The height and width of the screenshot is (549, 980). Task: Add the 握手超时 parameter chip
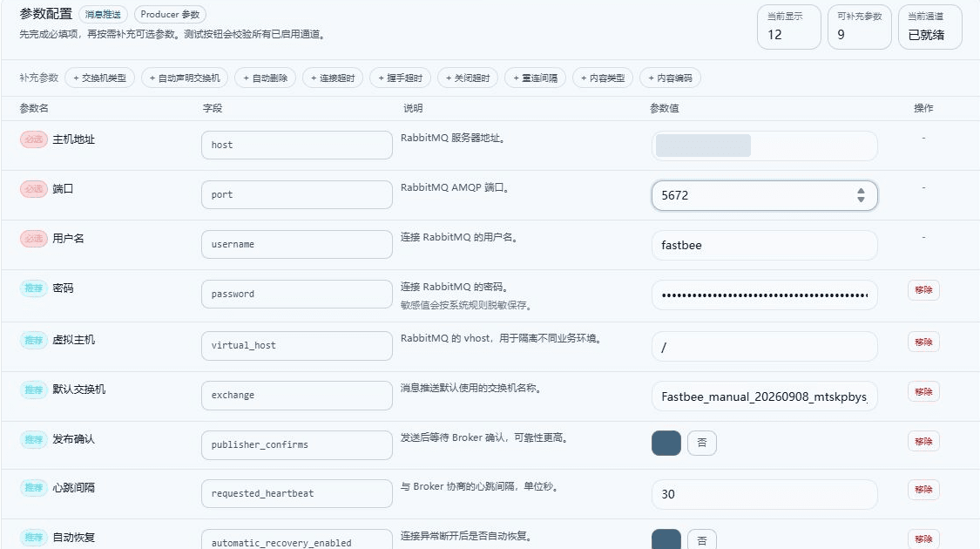[400, 78]
